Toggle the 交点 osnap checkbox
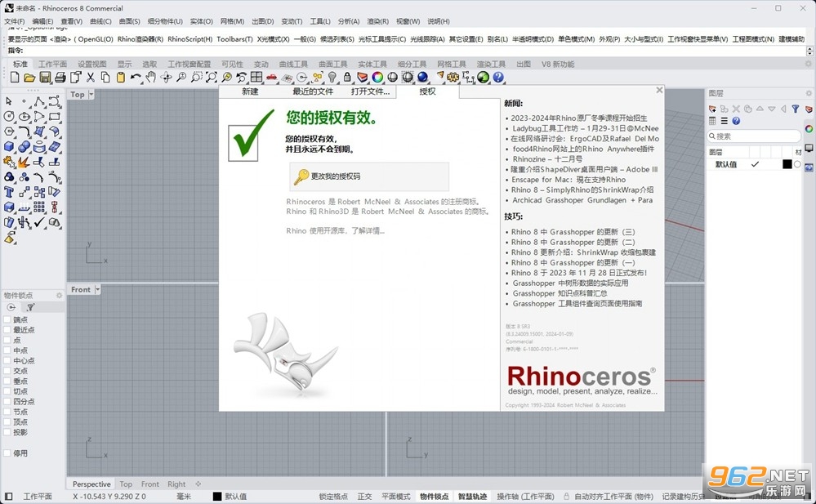The image size is (816, 504). point(7,371)
